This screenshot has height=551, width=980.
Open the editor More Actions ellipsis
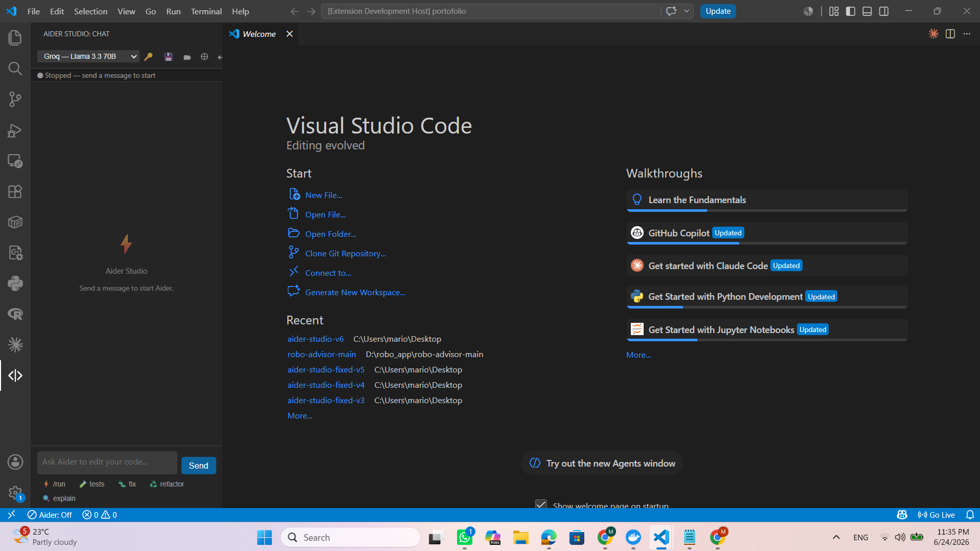tap(967, 34)
